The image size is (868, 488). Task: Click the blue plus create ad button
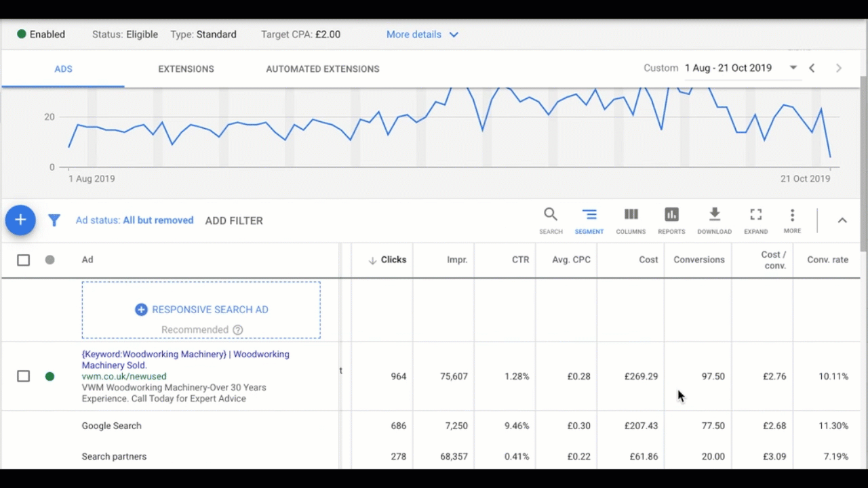pyautogui.click(x=20, y=220)
